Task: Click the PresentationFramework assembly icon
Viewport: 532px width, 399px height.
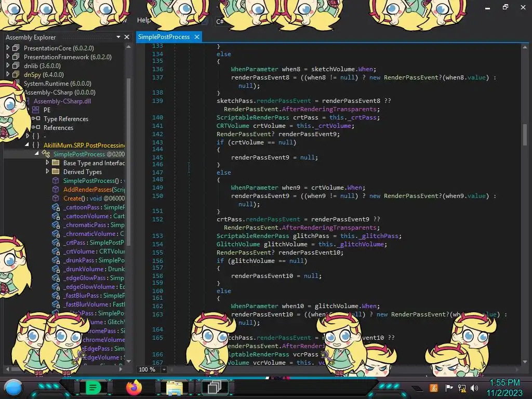Action: (16, 57)
